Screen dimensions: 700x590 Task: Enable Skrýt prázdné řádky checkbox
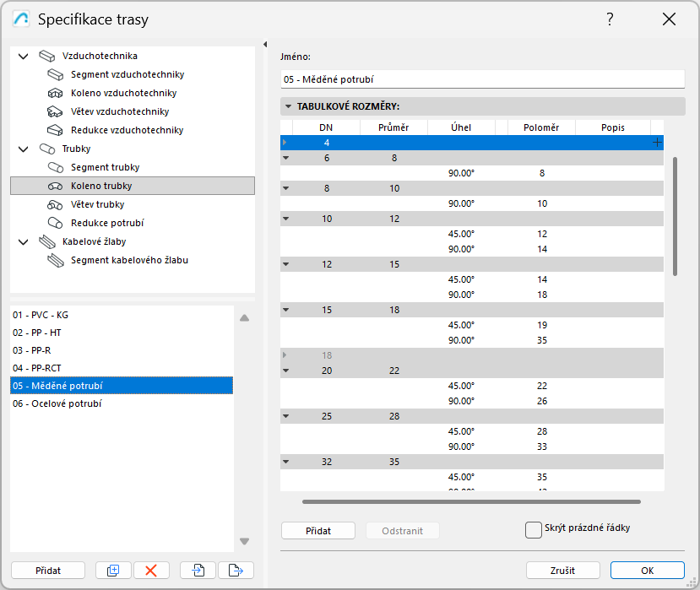click(533, 529)
